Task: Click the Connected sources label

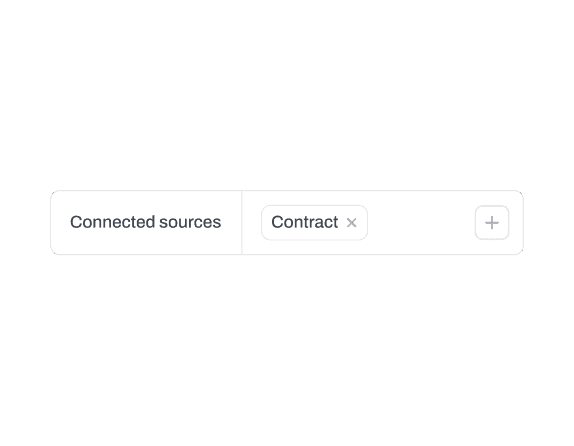Action: [x=145, y=222]
